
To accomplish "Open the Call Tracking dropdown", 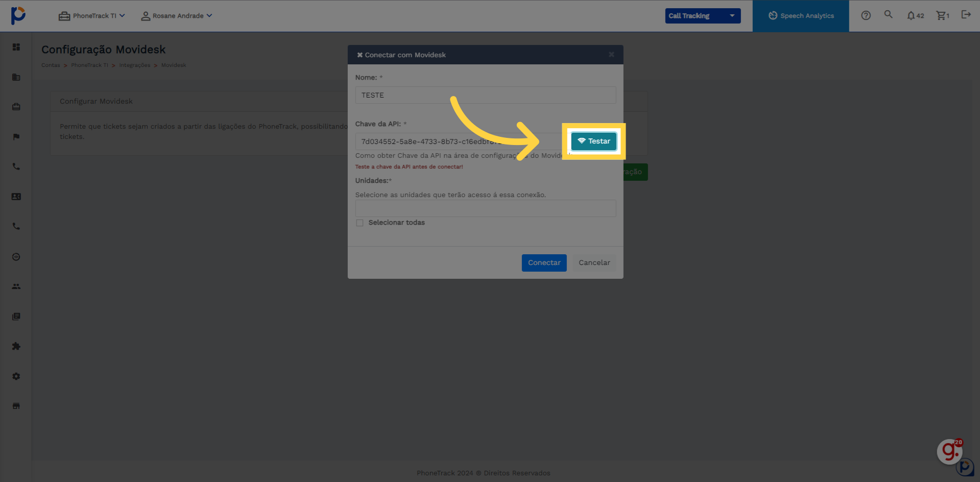I will [x=703, y=16].
